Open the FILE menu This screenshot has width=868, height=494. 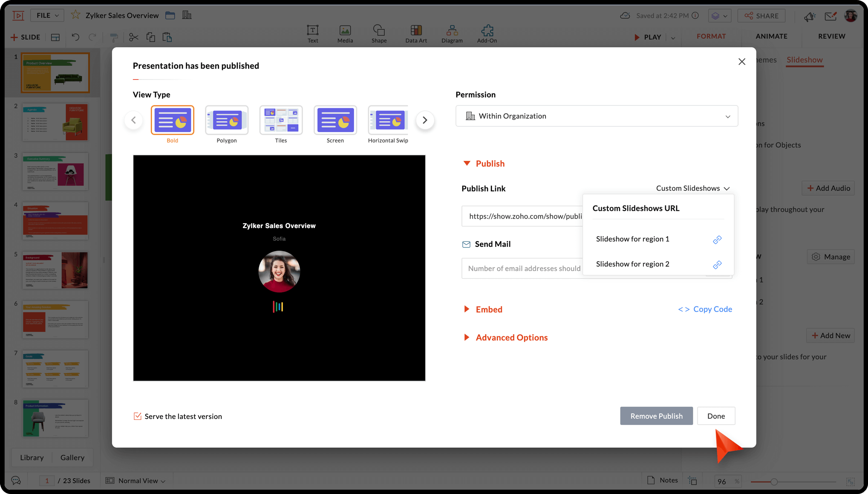47,15
